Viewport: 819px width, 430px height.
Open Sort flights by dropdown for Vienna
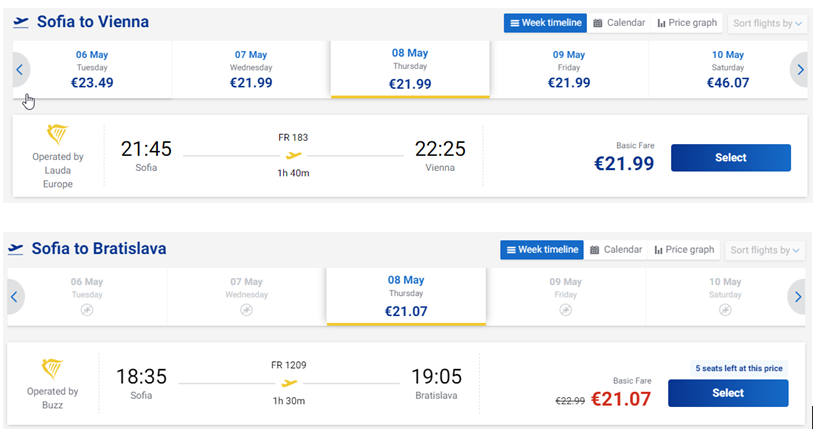pyautogui.click(x=767, y=24)
